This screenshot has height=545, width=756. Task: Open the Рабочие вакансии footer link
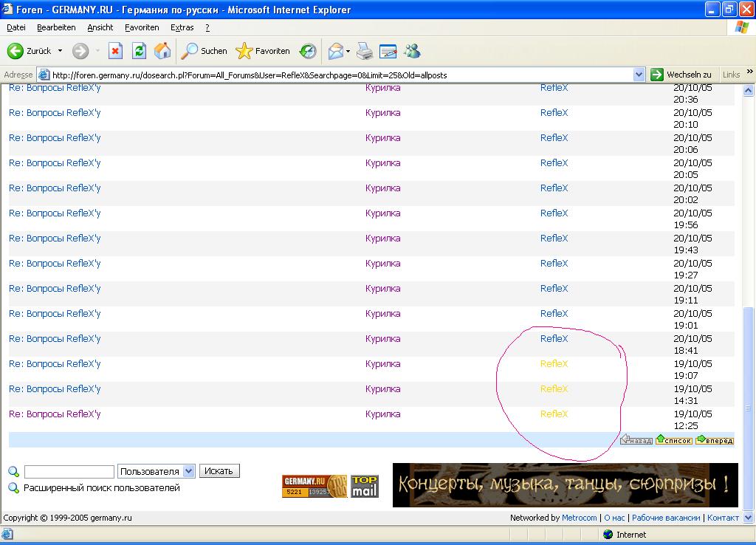665,518
